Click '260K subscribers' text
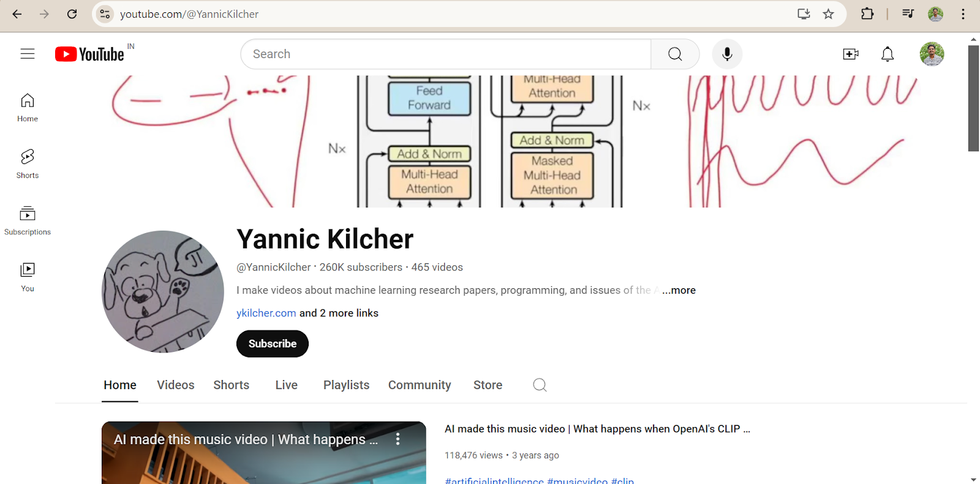This screenshot has height=484, width=980. point(361,267)
